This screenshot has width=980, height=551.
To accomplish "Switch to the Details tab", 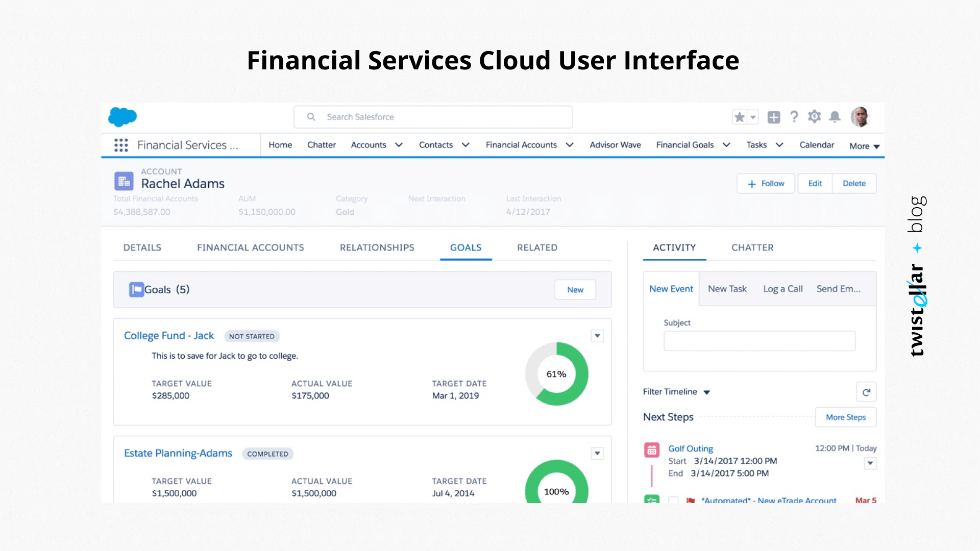I will pos(142,247).
